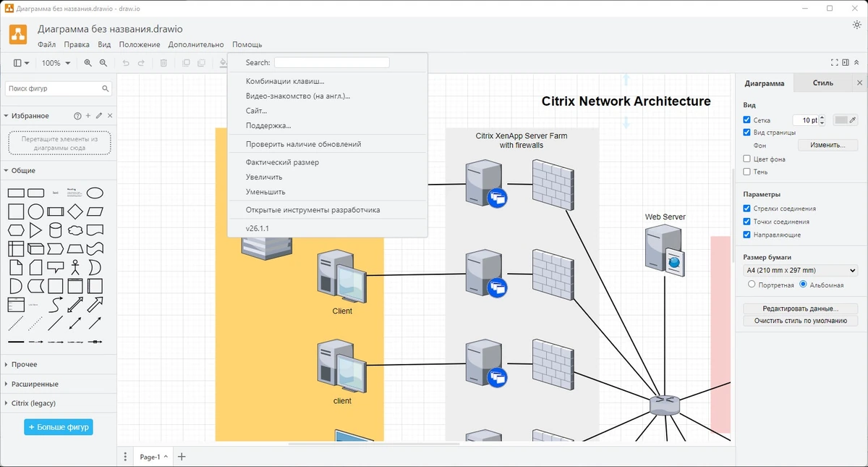Image resolution: width=868 pixels, height=467 pixels.
Task: Click the zoom in magnifier icon
Action: point(88,63)
